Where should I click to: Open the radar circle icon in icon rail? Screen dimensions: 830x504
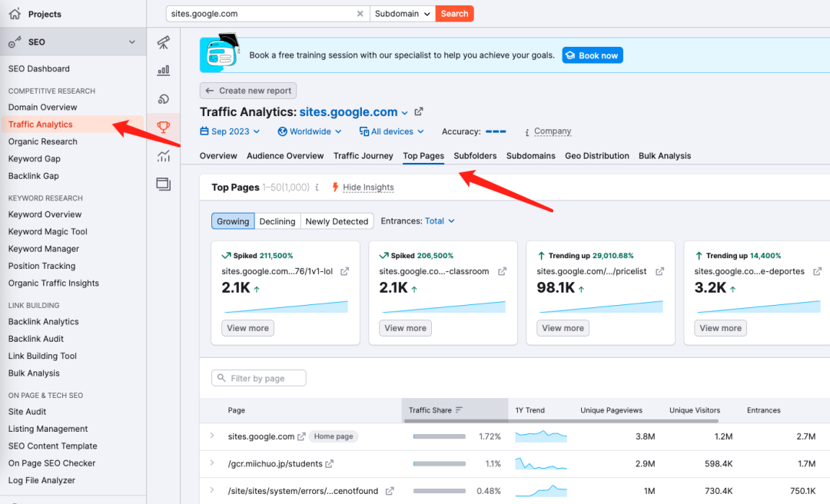click(x=164, y=98)
